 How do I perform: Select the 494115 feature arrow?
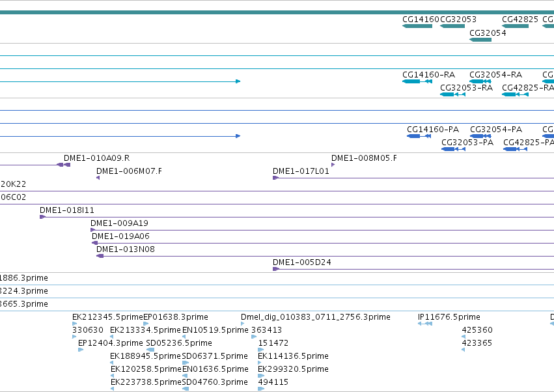261,389
